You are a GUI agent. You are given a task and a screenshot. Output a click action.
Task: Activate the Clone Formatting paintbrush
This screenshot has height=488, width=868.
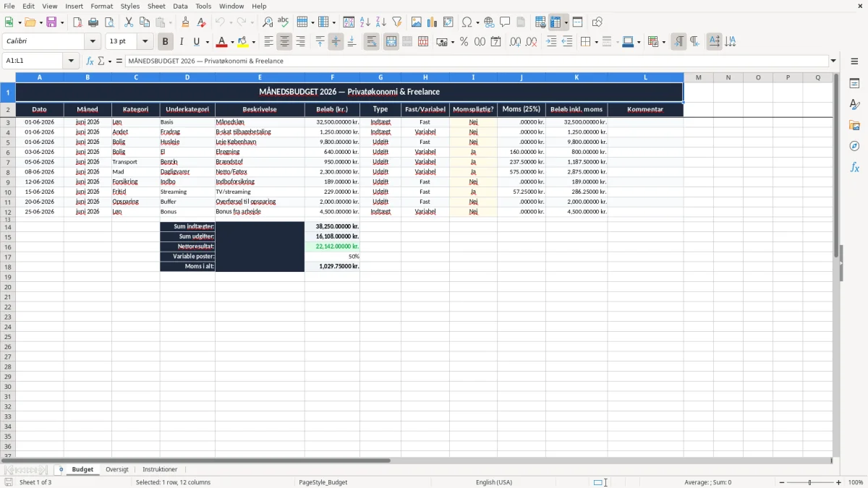[186, 22]
